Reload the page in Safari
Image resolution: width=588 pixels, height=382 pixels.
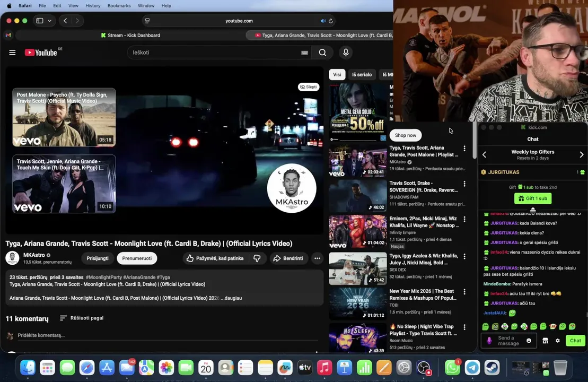tap(331, 21)
